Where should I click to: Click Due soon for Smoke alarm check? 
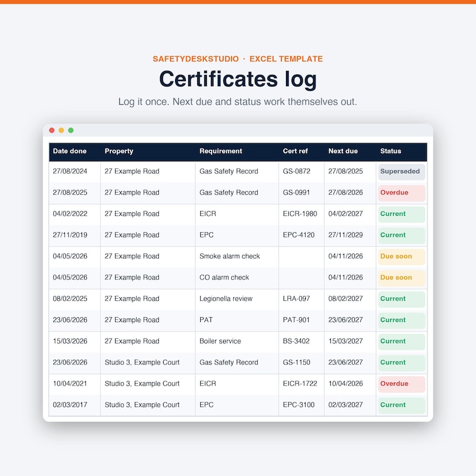click(401, 257)
